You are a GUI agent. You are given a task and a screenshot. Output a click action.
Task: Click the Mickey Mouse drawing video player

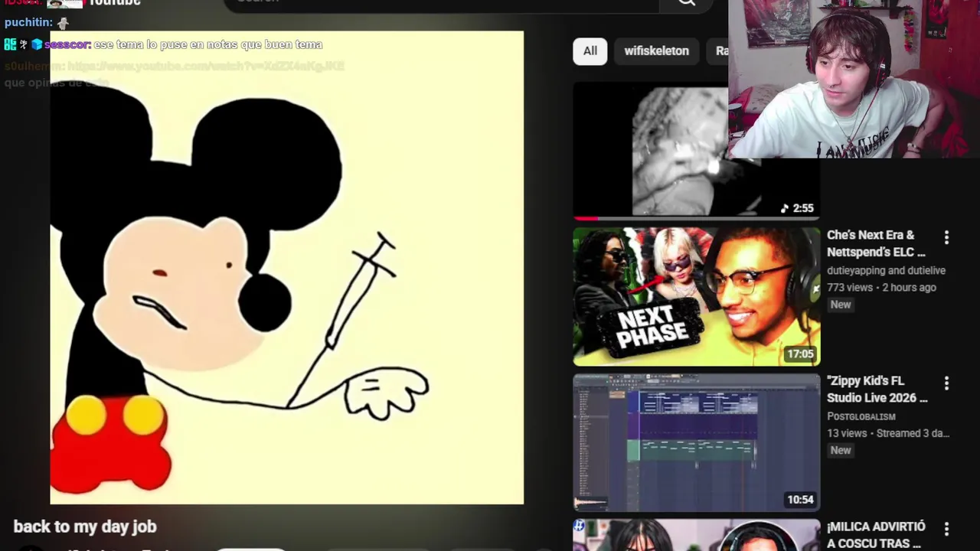coord(287,268)
